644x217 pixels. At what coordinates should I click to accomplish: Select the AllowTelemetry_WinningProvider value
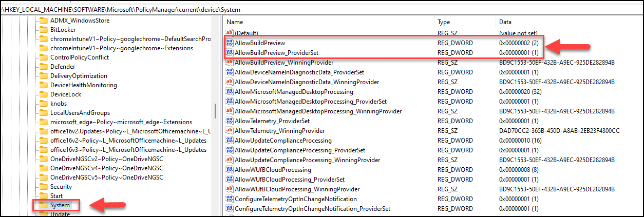click(x=279, y=131)
